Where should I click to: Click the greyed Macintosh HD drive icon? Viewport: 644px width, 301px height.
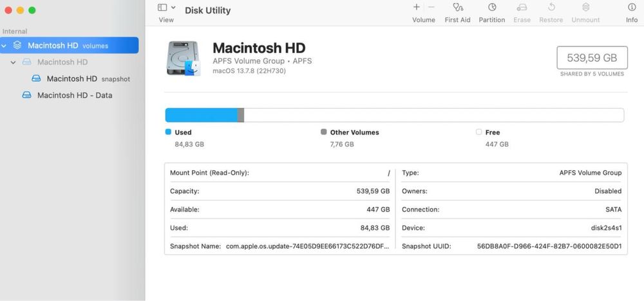(26, 62)
